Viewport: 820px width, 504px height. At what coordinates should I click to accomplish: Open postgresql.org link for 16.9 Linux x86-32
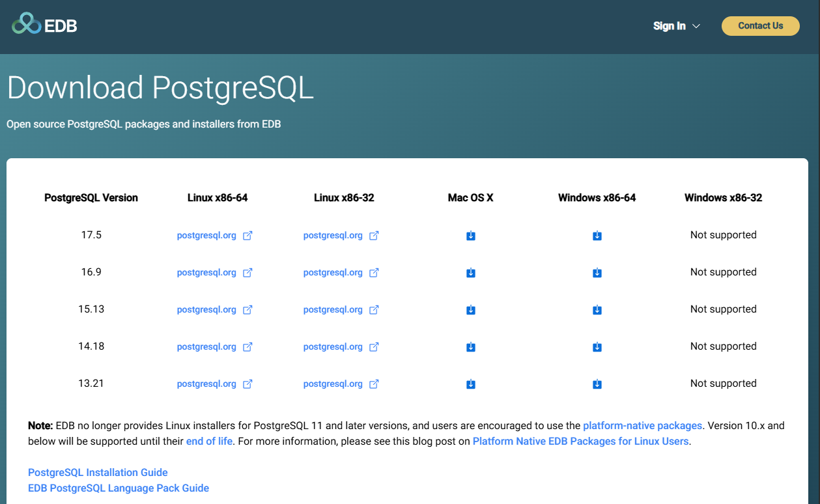tap(333, 273)
